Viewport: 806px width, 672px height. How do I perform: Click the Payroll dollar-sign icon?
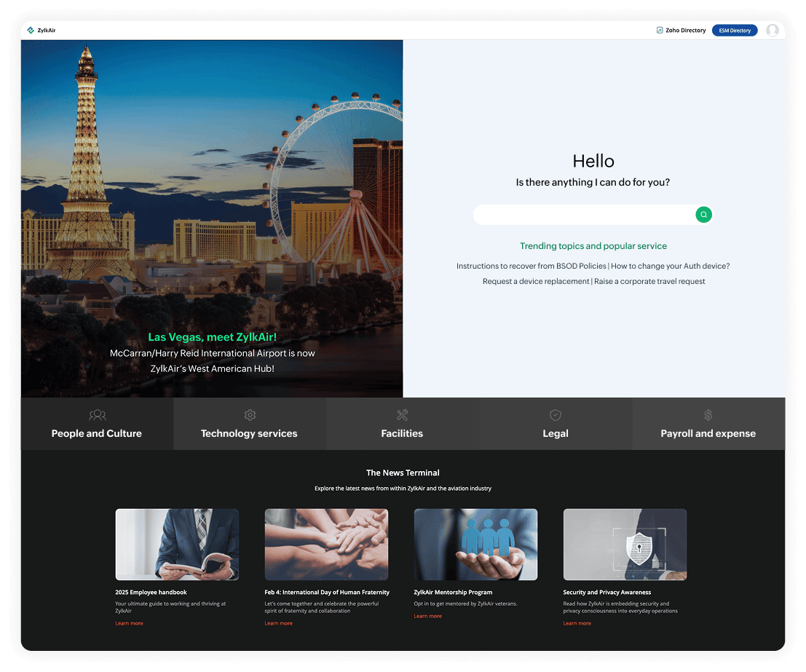708,414
